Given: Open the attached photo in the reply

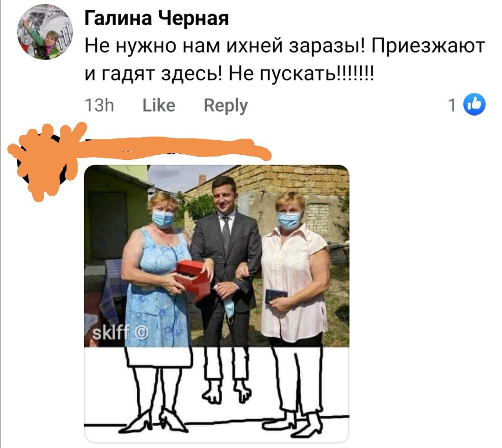Looking at the screenshot, I should [217, 303].
